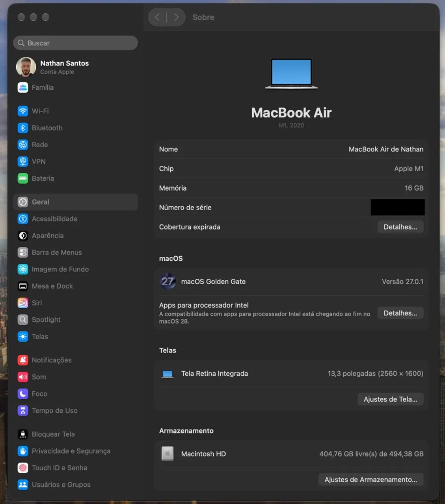Click the Macintosh HD volume name
This screenshot has width=445, height=504.
pyautogui.click(x=203, y=454)
